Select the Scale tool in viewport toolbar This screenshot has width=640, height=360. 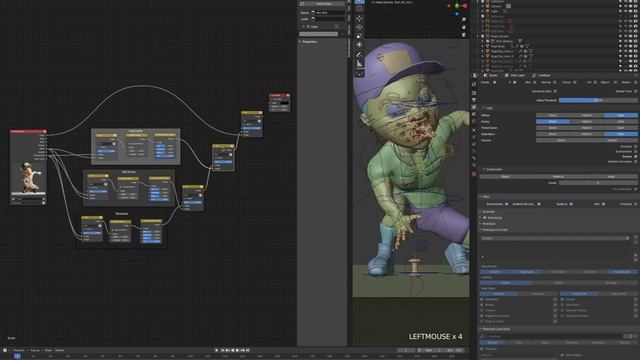point(359,36)
